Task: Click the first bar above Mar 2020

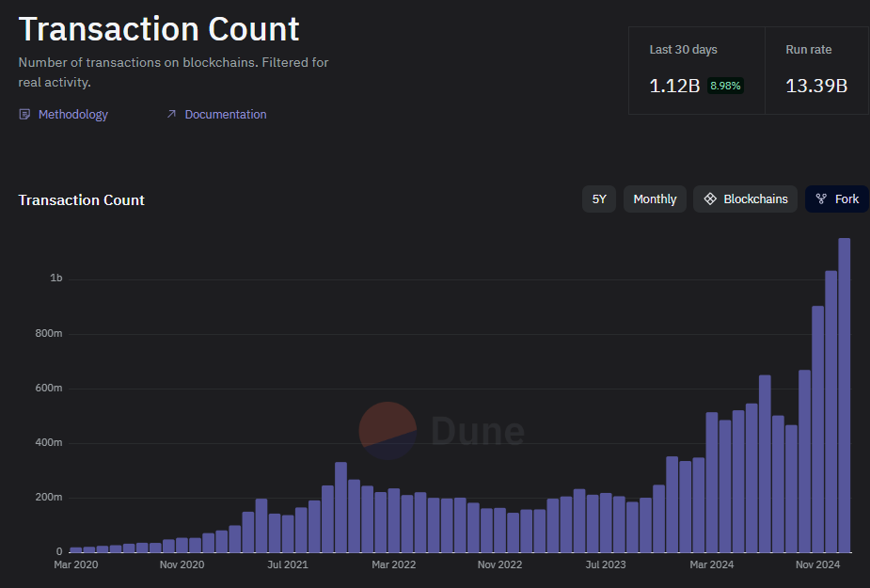Action: coord(76,548)
